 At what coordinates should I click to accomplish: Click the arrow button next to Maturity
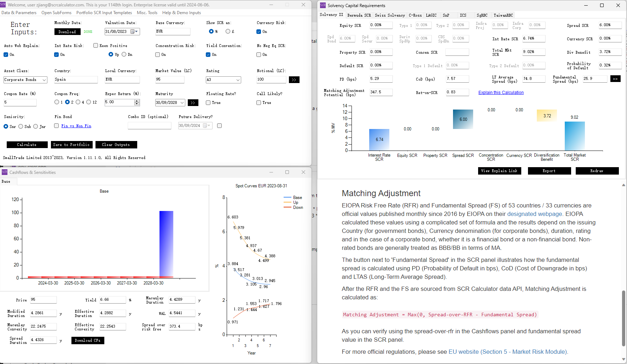click(x=193, y=103)
